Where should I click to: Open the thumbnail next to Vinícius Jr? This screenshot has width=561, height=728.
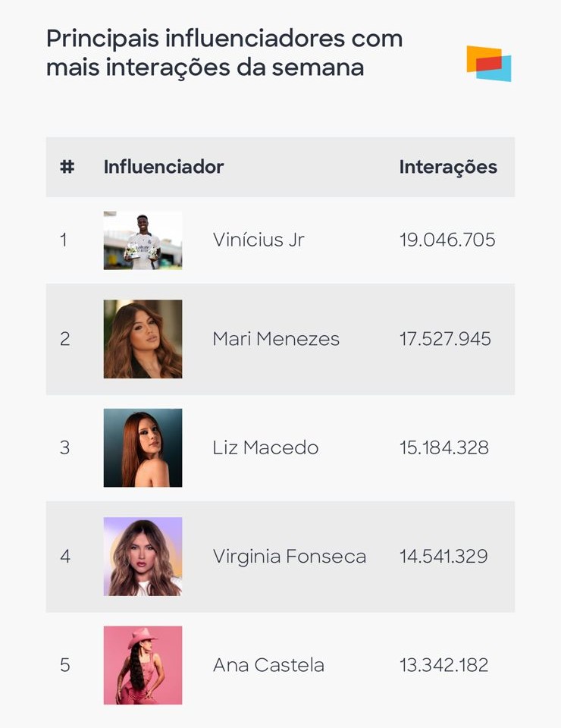pos(143,240)
